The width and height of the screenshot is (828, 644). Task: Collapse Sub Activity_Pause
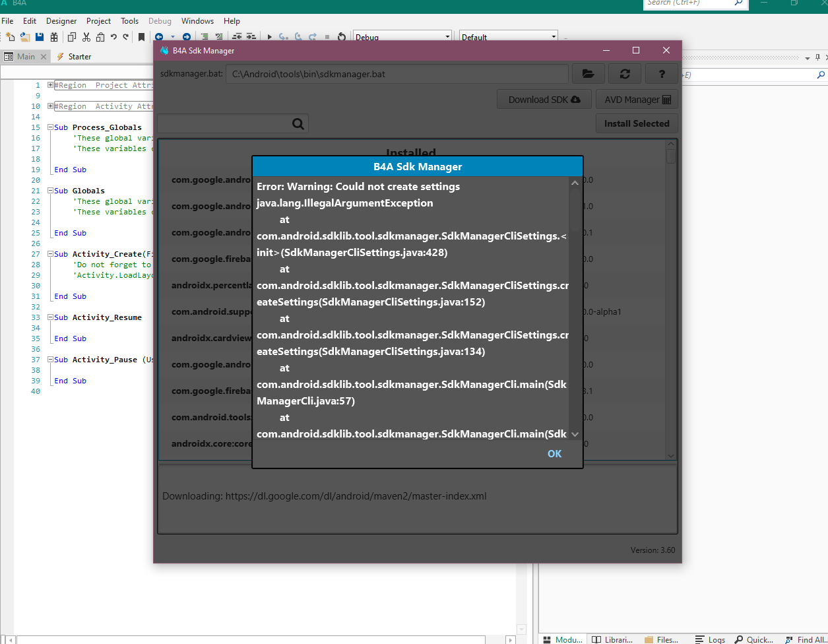[x=50, y=360]
